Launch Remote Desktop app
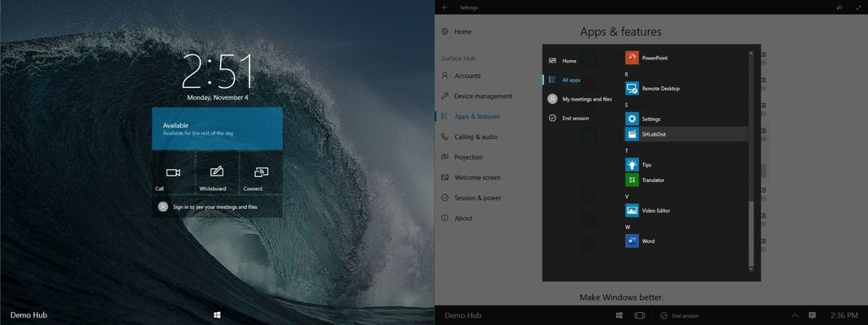This screenshot has width=868, height=325. pos(686,88)
